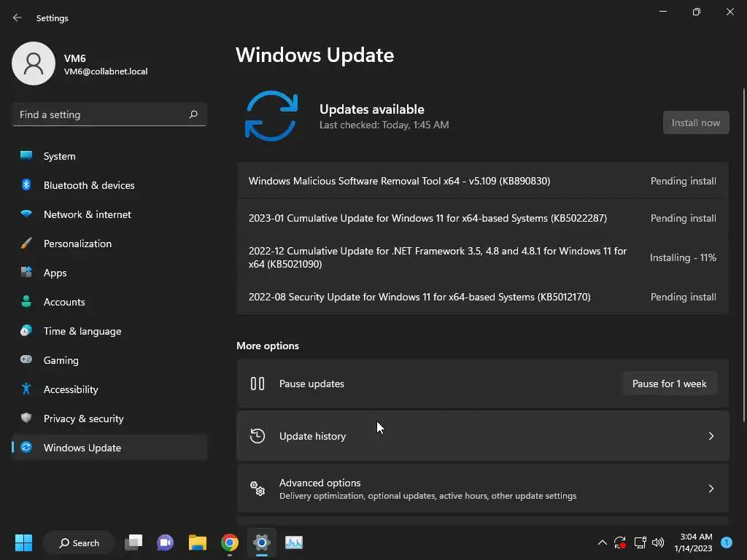Open taskbar Search
Screen dimensions: 747x560
tap(79, 542)
